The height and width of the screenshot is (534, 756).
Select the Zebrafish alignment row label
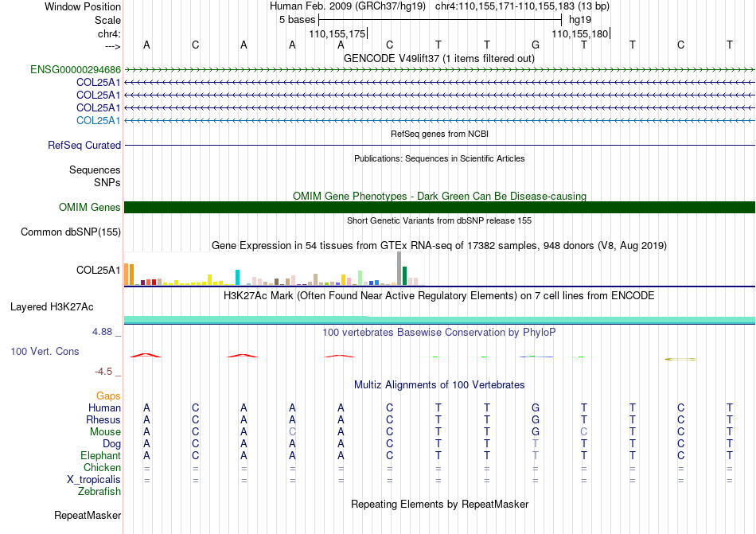[x=99, y=492]
